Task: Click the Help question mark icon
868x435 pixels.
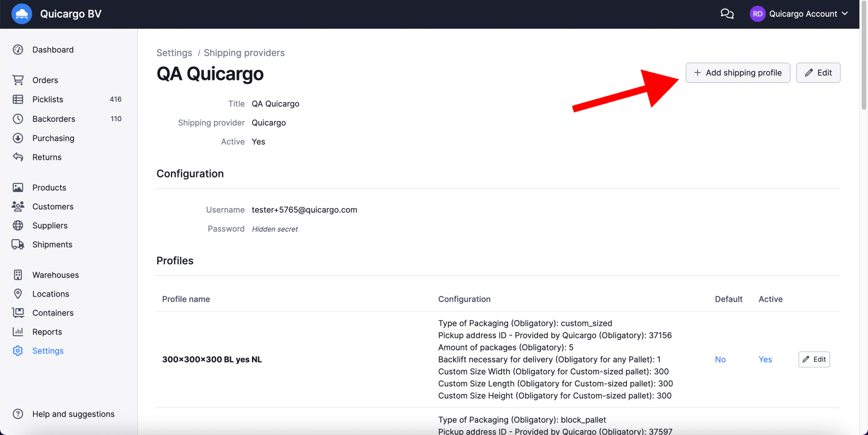Action: click(18, 414)
